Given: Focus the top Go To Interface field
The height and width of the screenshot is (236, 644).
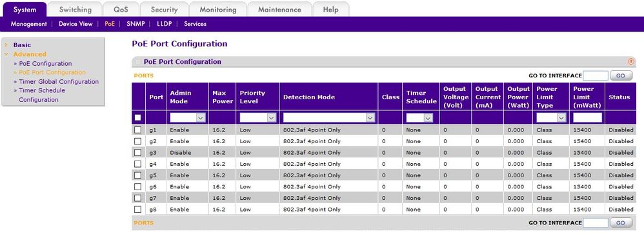Looking at the screenshot, I should coord(596,75).
